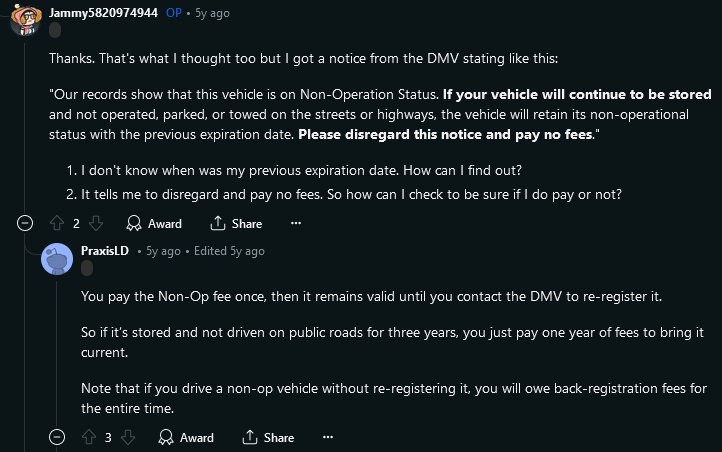Share PraxisLD's reply
The image size is (722, 452).
[268, 437]
